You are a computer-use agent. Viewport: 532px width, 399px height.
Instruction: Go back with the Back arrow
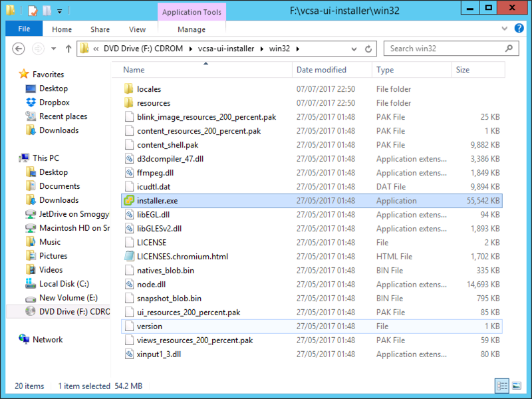pyautogui.click(x=19, y=49)
